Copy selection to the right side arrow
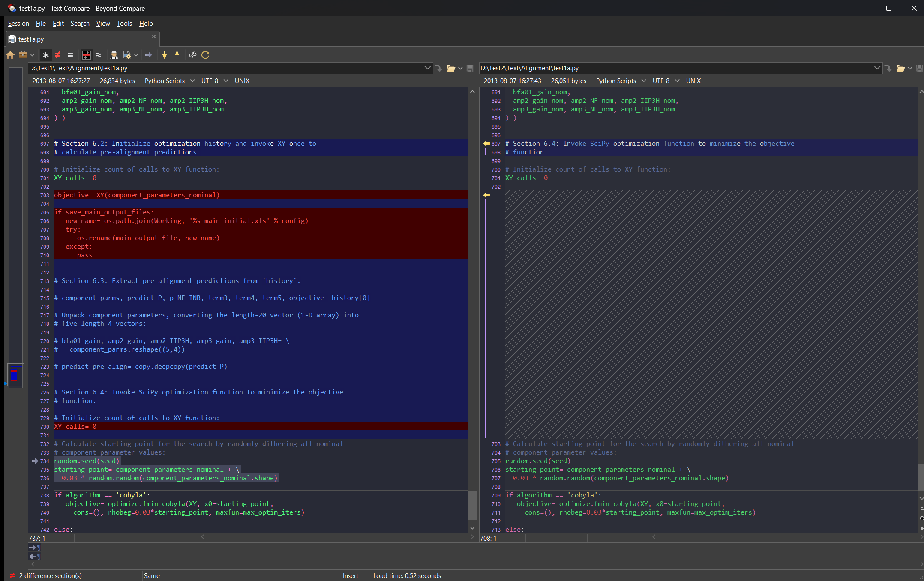924x581 pixels. [x=149, y=55]
